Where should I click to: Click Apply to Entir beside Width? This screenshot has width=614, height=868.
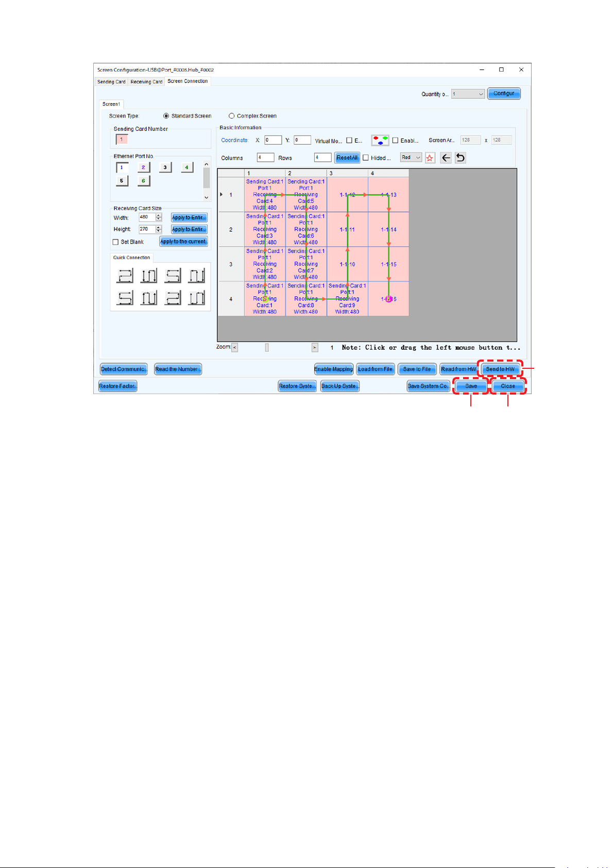(x=189, y=217)
